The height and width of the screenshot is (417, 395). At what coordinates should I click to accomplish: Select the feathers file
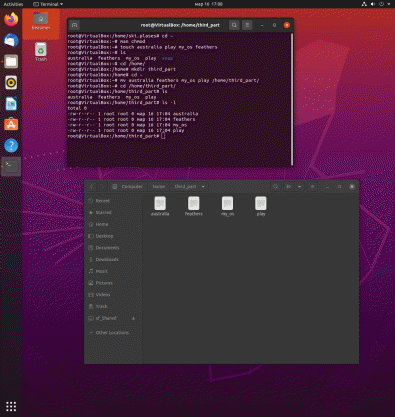[x=194, y=206]
